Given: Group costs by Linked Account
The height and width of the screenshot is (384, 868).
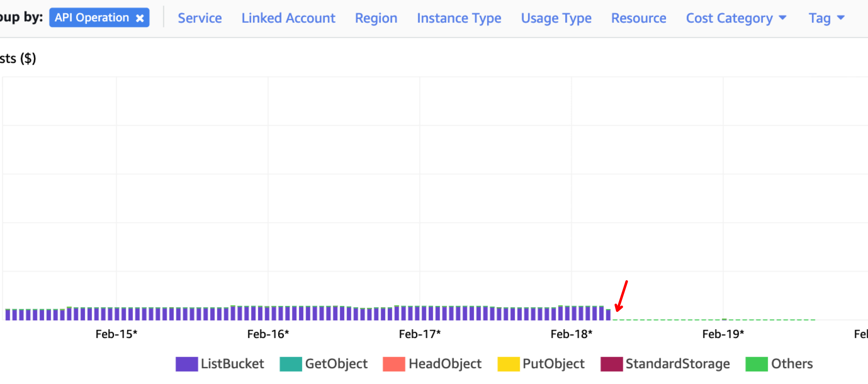Looking at the screenshot, I should (x=288, y=18).
